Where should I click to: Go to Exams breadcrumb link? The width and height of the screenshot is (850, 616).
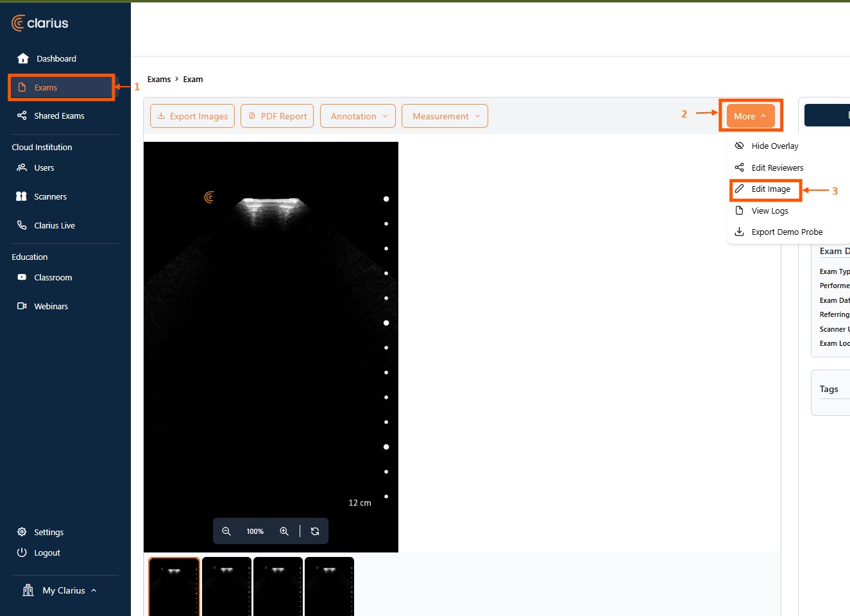point(159,80)
